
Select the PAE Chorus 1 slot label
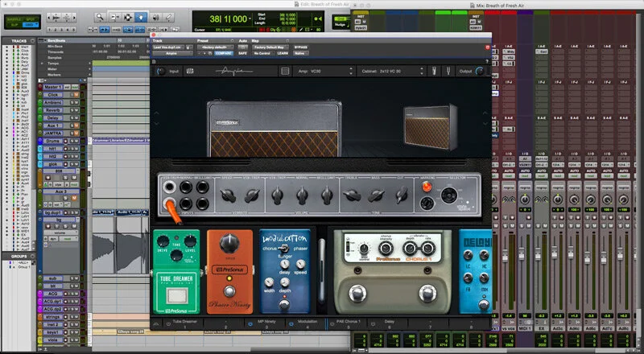pyautogui.click(x=349, y=322)
